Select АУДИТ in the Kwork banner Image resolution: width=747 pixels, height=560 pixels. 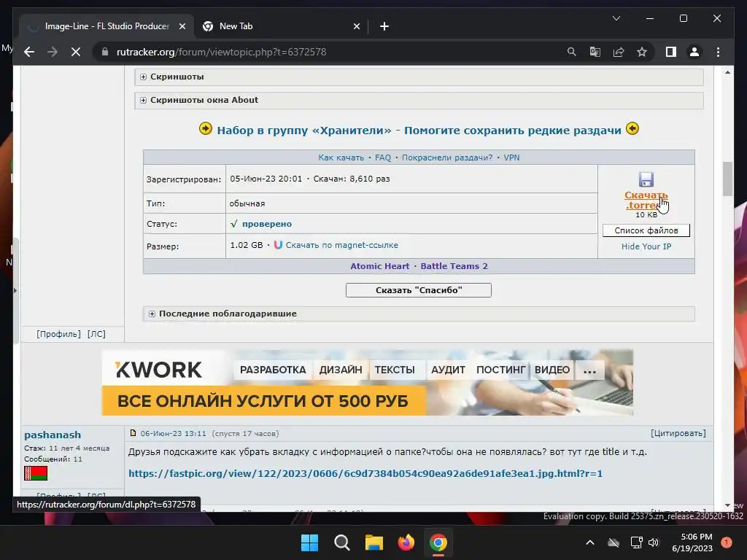[449, 370]
